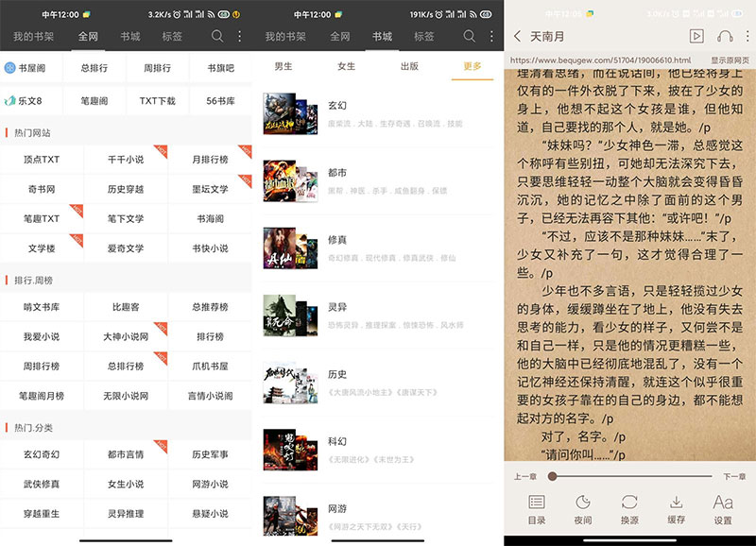Open the 56书库 site shortcut
Image resolution: width=756 pixels, height=546 pixels.
coord(221,101)
